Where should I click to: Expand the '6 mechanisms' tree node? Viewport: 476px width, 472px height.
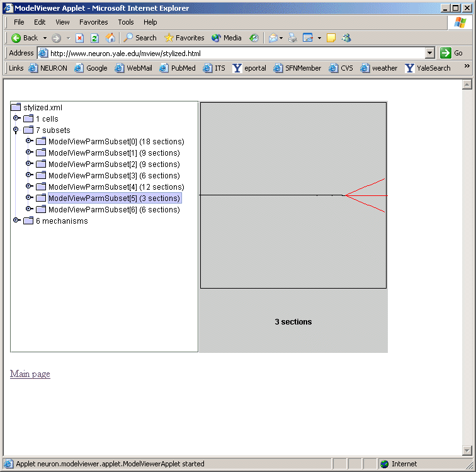click(17, 221)
